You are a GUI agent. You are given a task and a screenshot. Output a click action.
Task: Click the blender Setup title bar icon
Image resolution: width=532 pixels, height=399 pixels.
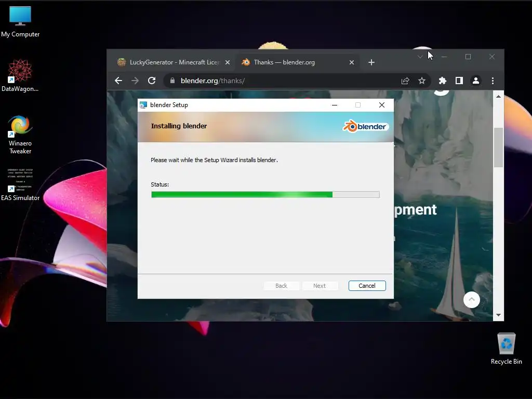143,105
